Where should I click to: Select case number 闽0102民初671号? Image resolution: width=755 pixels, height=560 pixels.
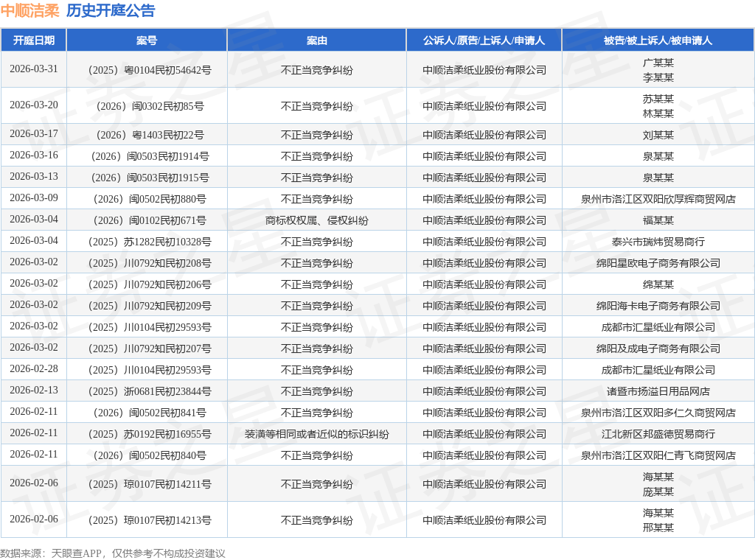[x=150, y=221]
